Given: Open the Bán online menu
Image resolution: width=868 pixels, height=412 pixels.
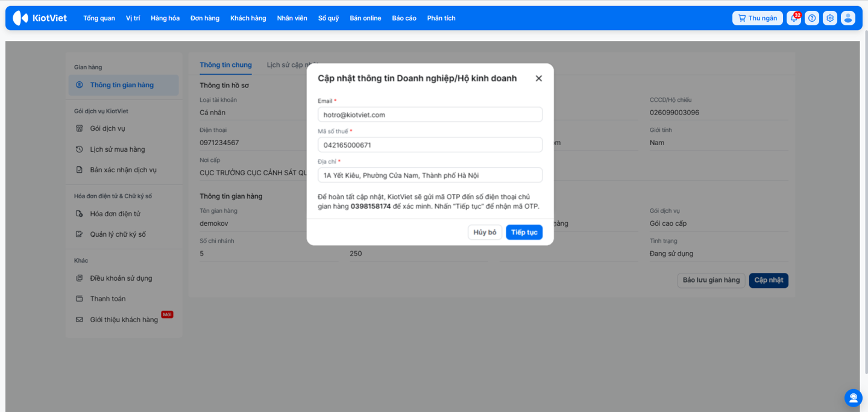Looking at the screenshot, I should point(365,18).
